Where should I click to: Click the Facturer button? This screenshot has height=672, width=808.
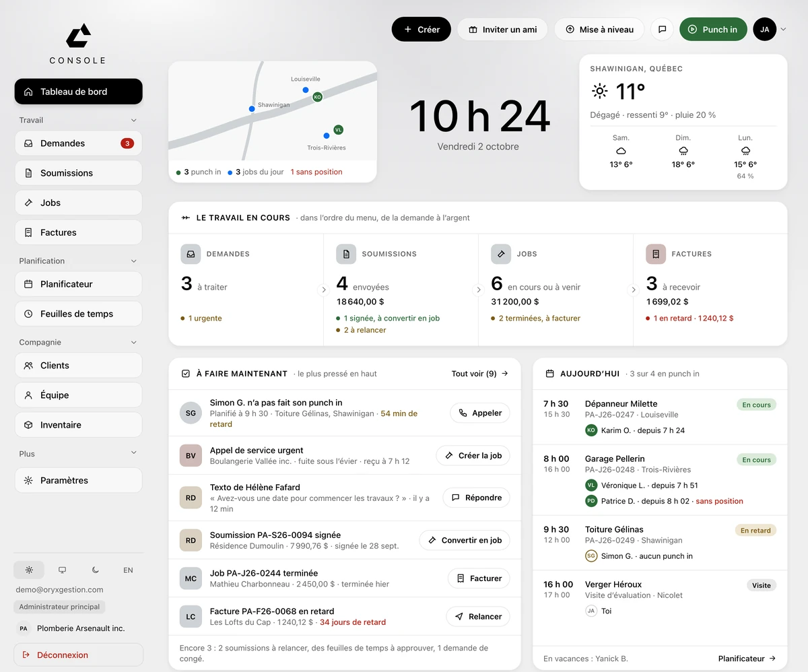click(x=479, y=578)
